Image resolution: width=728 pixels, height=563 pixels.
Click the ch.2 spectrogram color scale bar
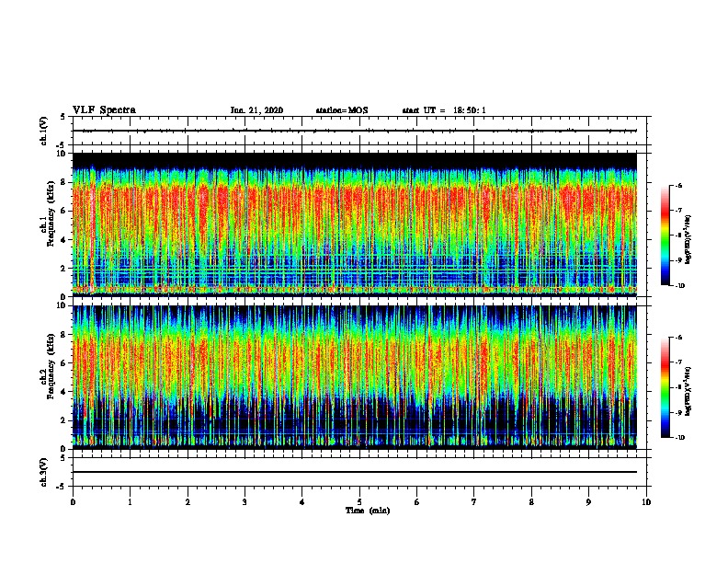pos(665,387)
